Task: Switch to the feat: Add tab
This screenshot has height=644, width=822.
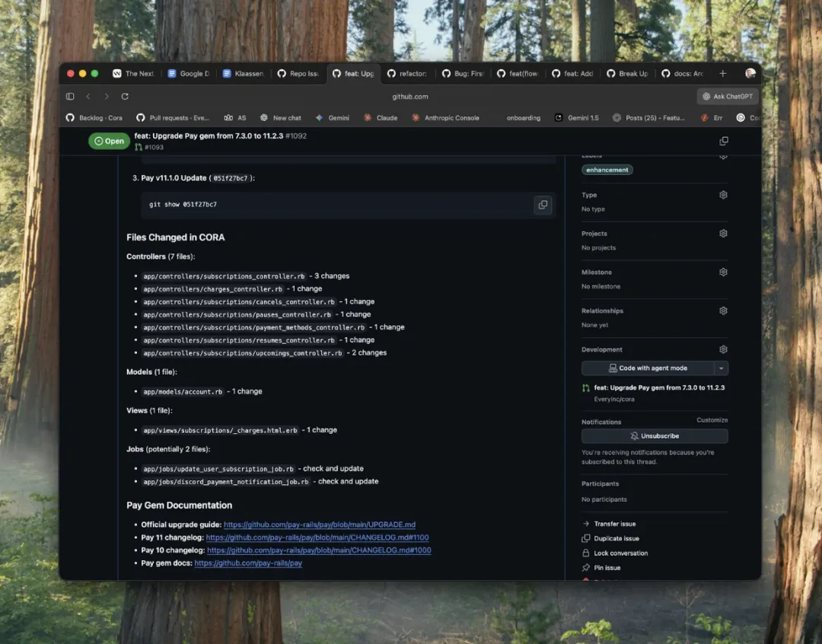Action: (573, 73)
